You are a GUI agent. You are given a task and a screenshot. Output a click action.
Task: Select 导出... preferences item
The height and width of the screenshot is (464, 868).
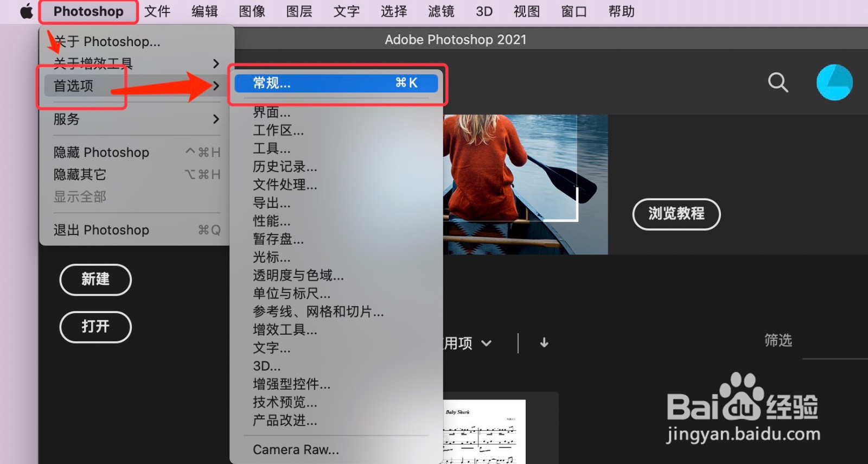pos(336,203)
